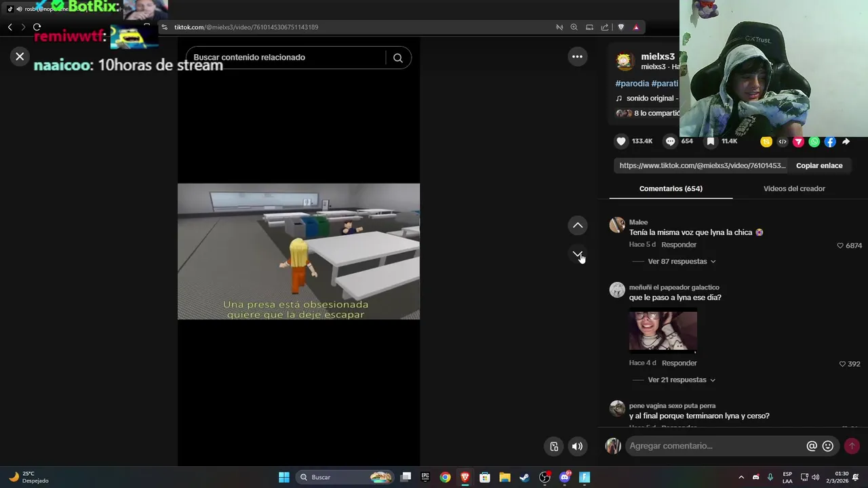
Task: Get embed code with the </> icon
Action: (783, 142)
